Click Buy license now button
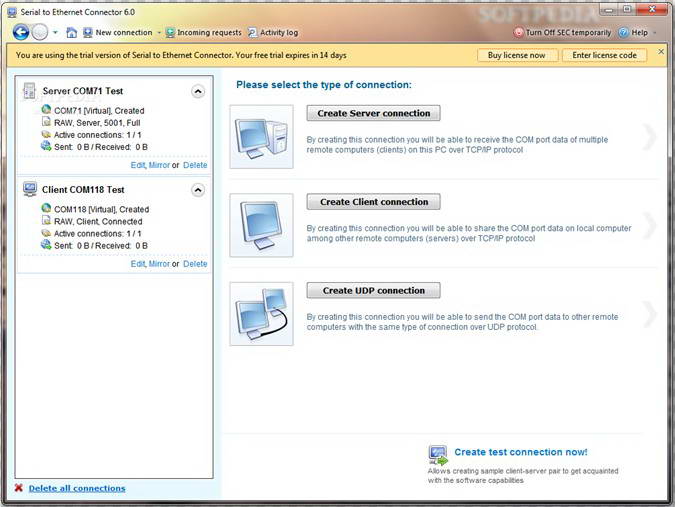The height and width of the screenshot is (507, 675). (517, 55)
